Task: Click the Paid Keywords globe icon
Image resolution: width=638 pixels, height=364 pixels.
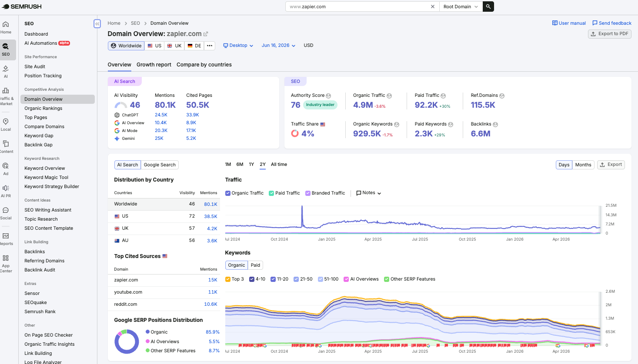Action: [x=451, y=124]
